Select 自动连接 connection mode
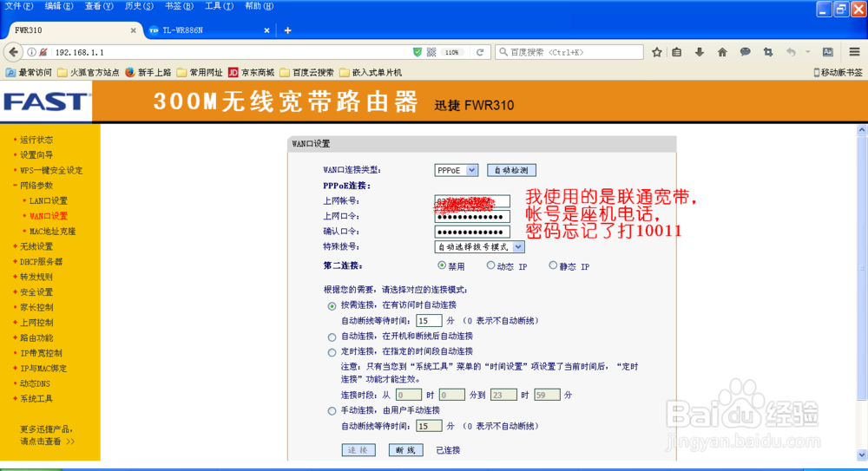Screen dimensions: 868x471 332,337
